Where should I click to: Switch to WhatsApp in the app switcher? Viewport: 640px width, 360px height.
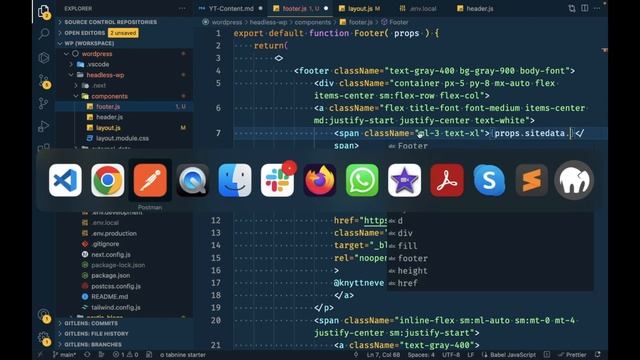click(362, 180)
